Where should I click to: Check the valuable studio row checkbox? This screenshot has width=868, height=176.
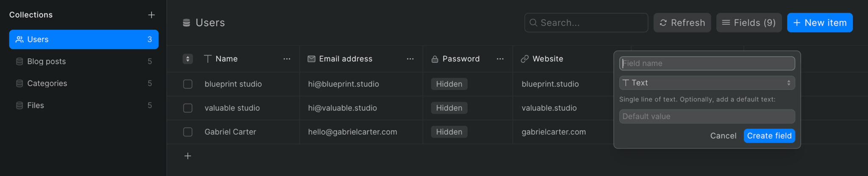coord(188,108)
